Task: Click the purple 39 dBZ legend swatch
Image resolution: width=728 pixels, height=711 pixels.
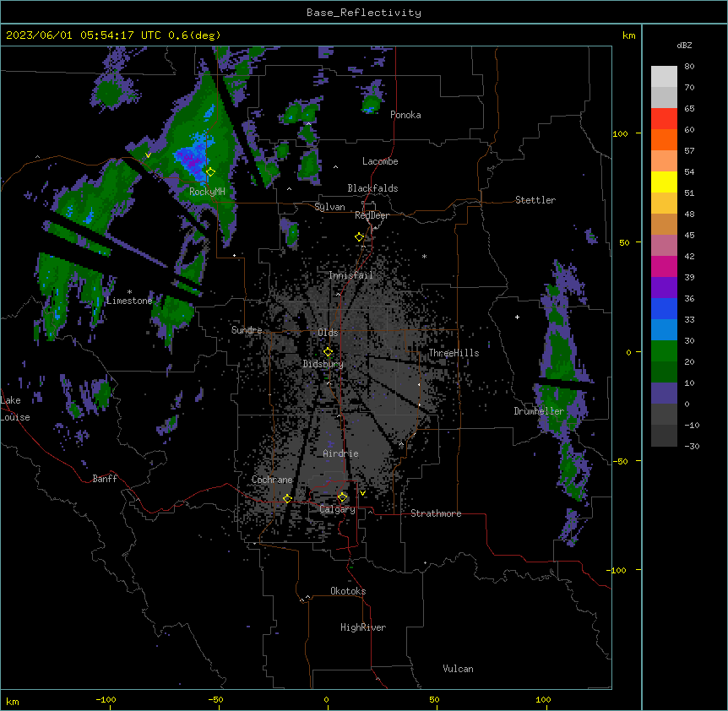Action: tap(664, 288)
